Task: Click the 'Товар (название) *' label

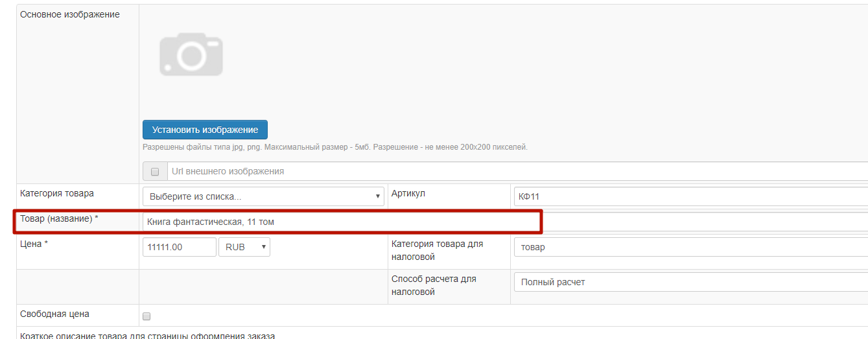Action: (x=59, y=219)
